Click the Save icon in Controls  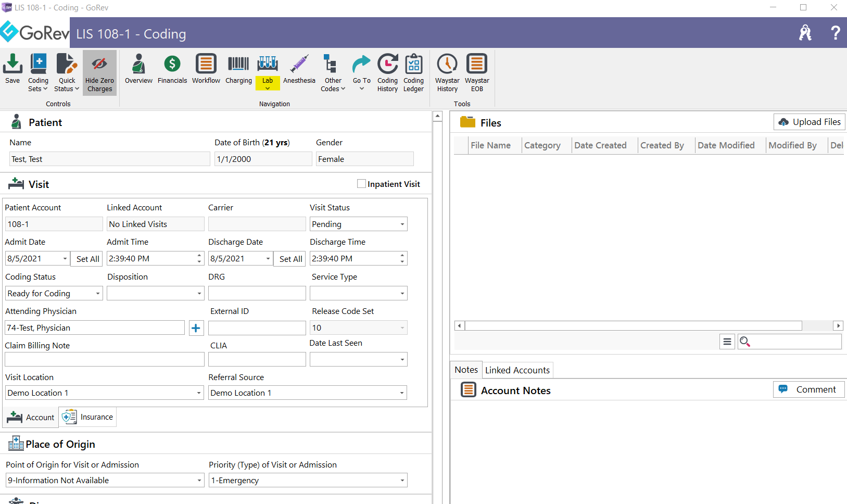12,69
